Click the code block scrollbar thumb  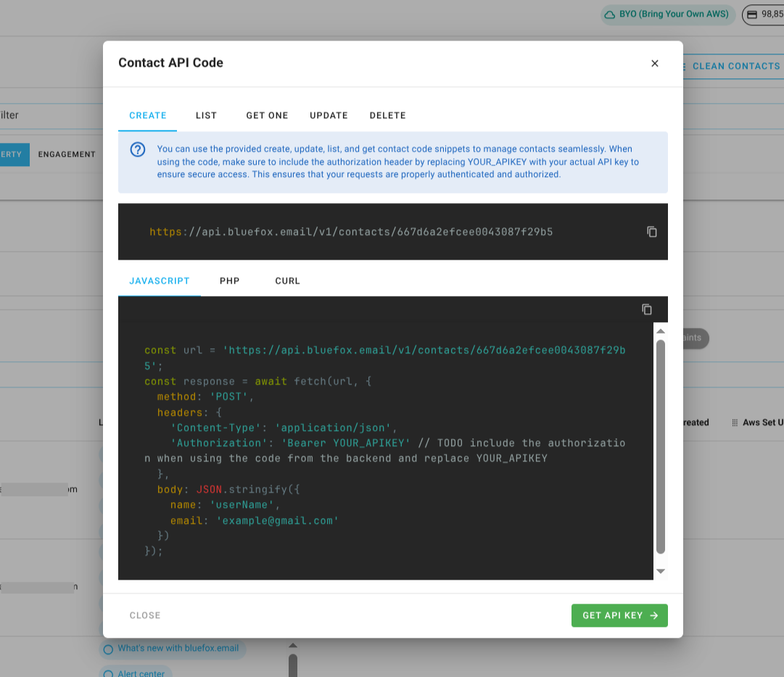point(661,446)
